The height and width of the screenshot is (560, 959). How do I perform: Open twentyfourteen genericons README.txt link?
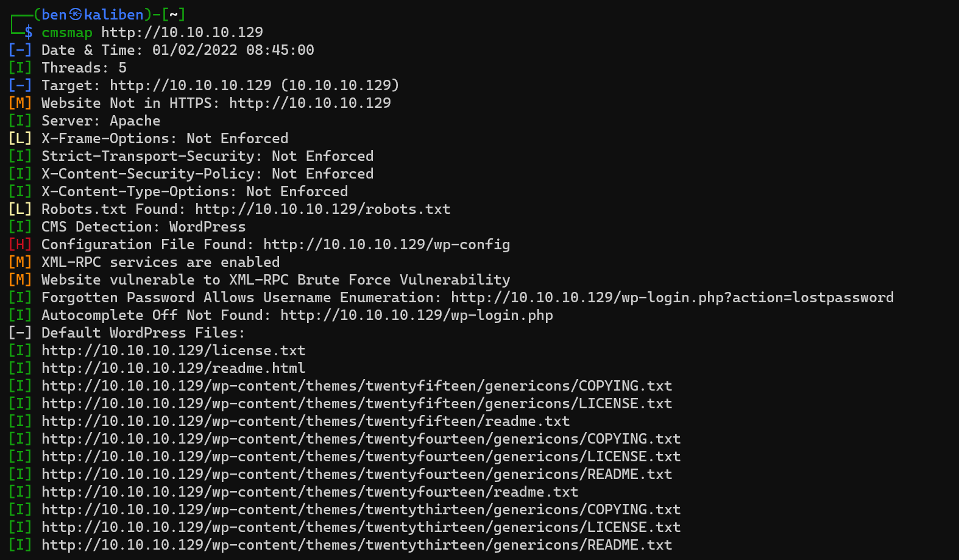[x=356, y=474]
